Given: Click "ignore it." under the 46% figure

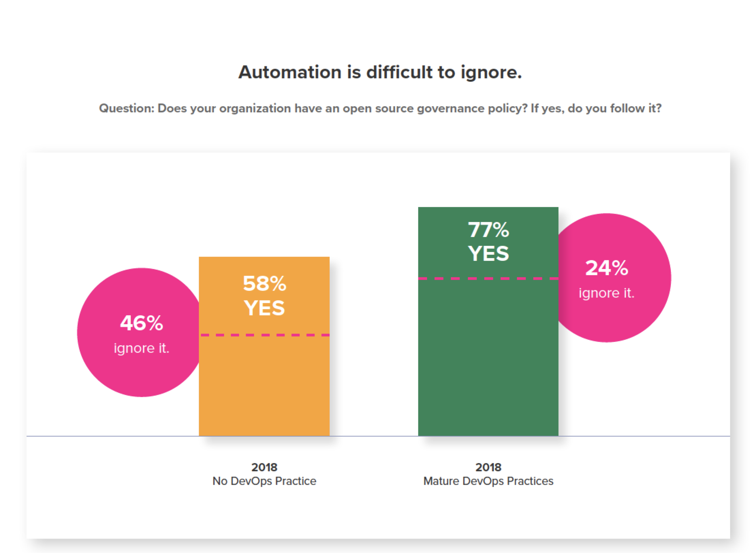Looking at the screenshot, I should [x=141, y=348].
